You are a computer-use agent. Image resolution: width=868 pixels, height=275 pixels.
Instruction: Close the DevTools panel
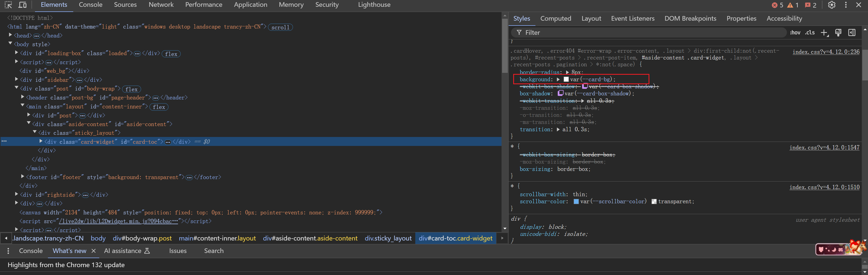tap(859, 5)
